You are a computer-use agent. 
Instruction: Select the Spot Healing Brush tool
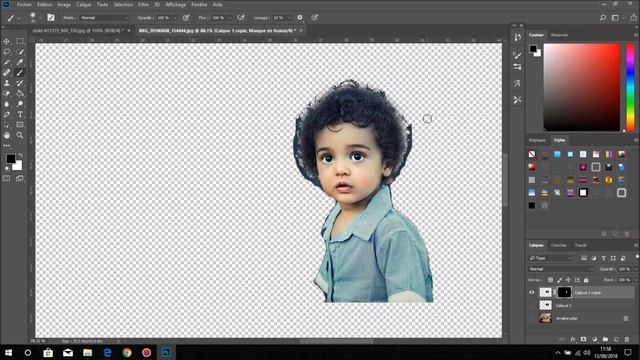(x=7, y=73)
